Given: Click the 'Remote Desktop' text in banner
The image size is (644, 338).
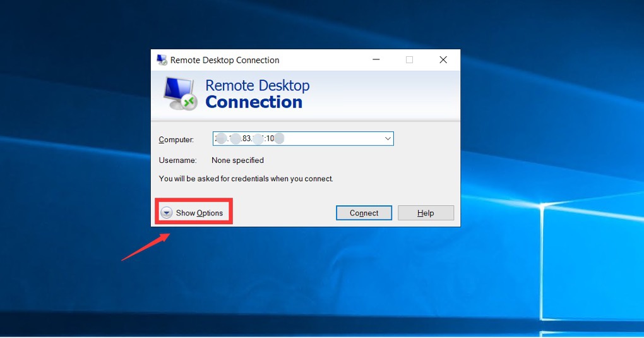Looking at the screenshot, I should tap(258, 85).
